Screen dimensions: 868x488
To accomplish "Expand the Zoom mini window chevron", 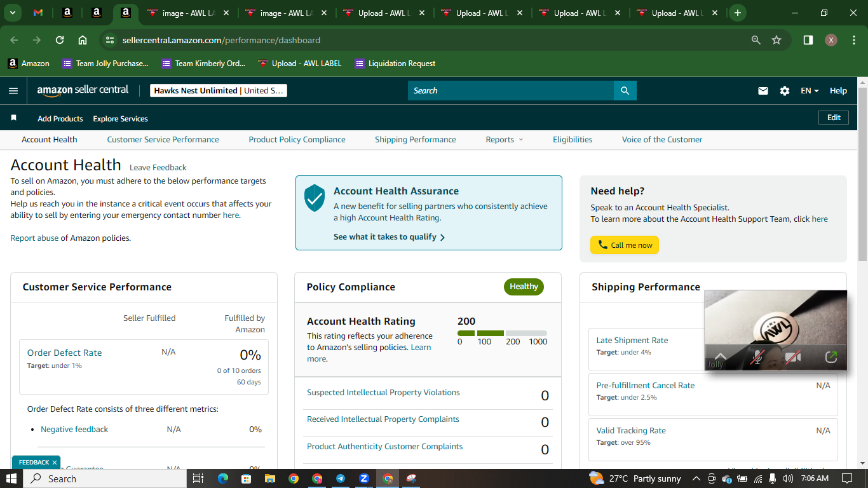I will pos(721,357).
